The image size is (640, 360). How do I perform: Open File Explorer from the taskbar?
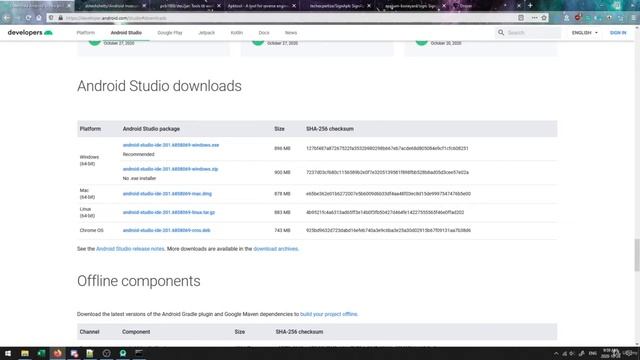[25, 353]
